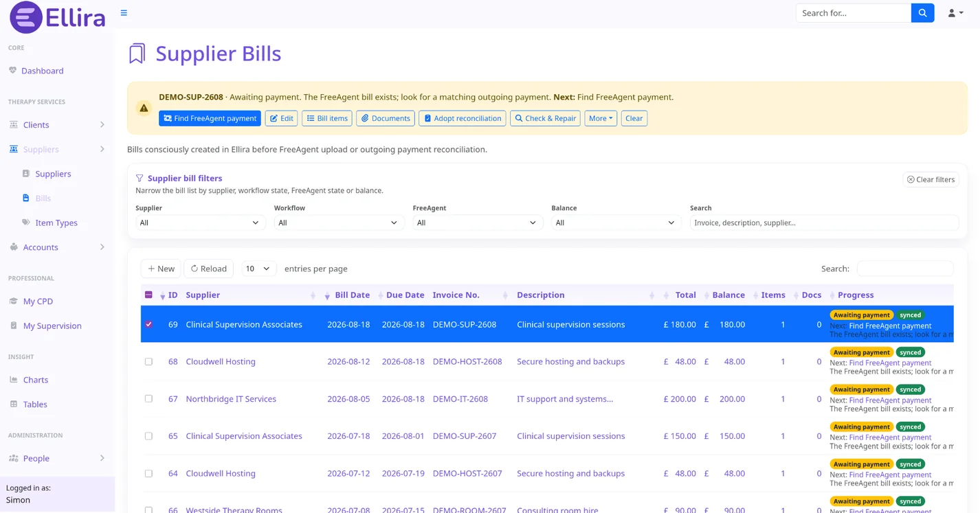
Task: Click the Edit button in banner
Action: (x=281, y=118)
